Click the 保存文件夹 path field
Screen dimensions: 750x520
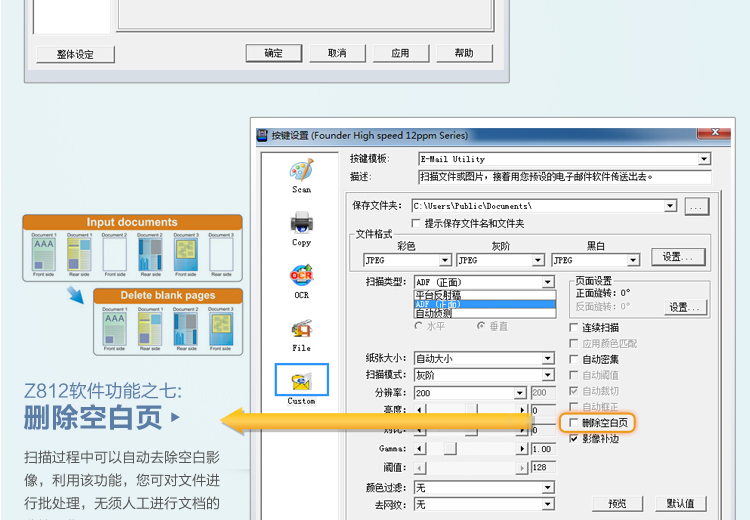tap(538, 206)
